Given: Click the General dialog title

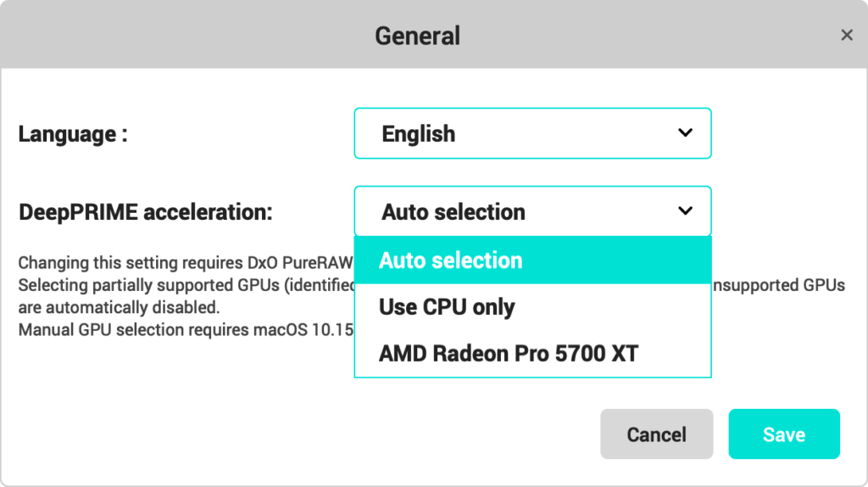Looking at the screenshot, I should pyautogui.click(x=417, y=36).
